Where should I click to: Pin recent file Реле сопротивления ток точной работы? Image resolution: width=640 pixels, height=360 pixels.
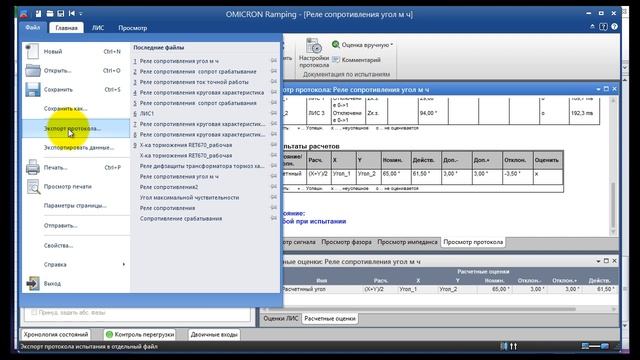point(273,82)
